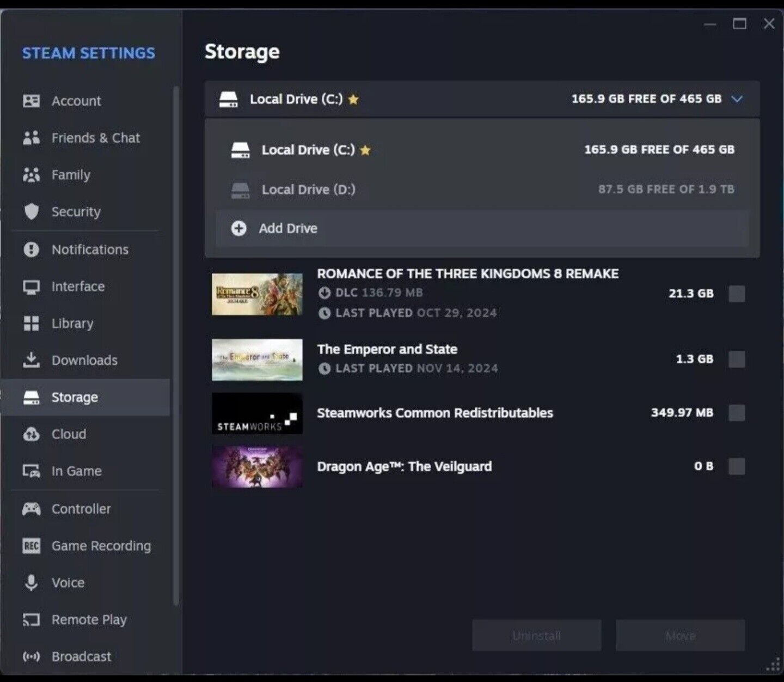
Task: Click the 'DLC 136.79 MB' text
Action: point(379,293)
